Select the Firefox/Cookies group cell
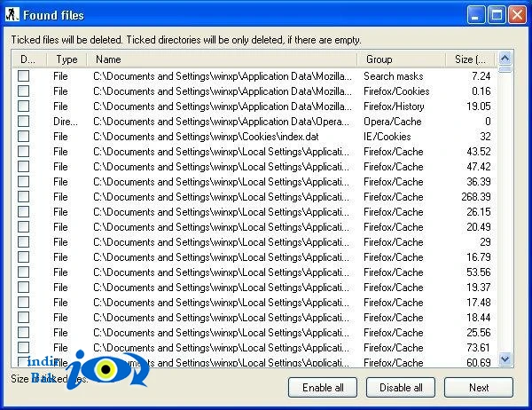The width and height of the screenshot is (532, 410). point(396,91)
